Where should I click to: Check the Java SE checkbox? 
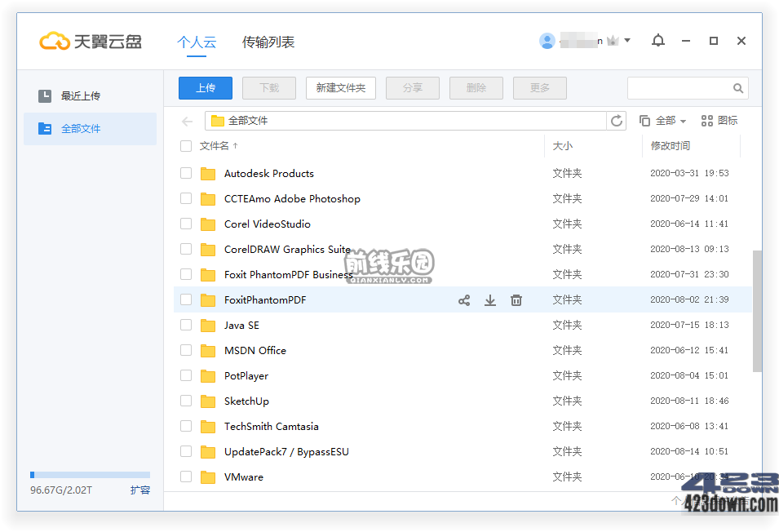click(x=186, y=325)
